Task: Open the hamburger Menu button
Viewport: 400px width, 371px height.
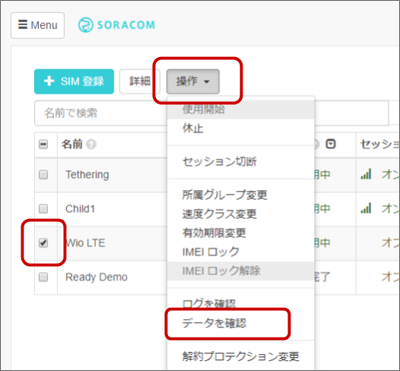Action: [x=38, y=25]
